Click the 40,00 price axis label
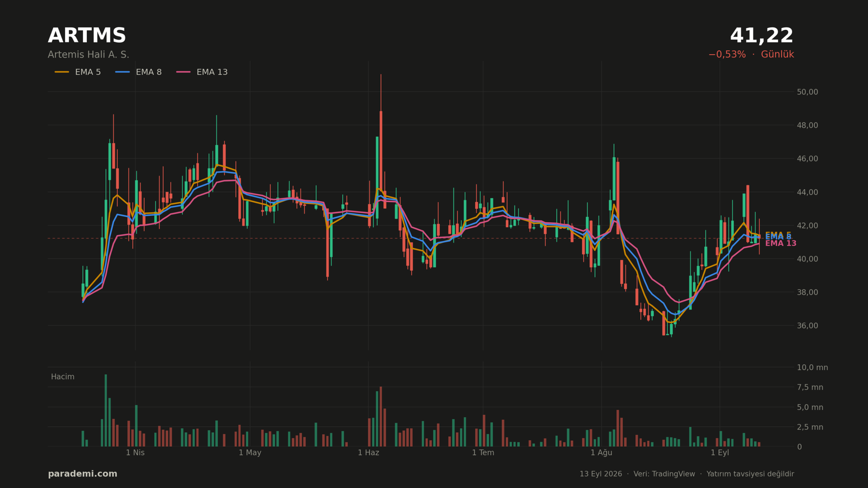Screen dimensions: 868x488 807,259
